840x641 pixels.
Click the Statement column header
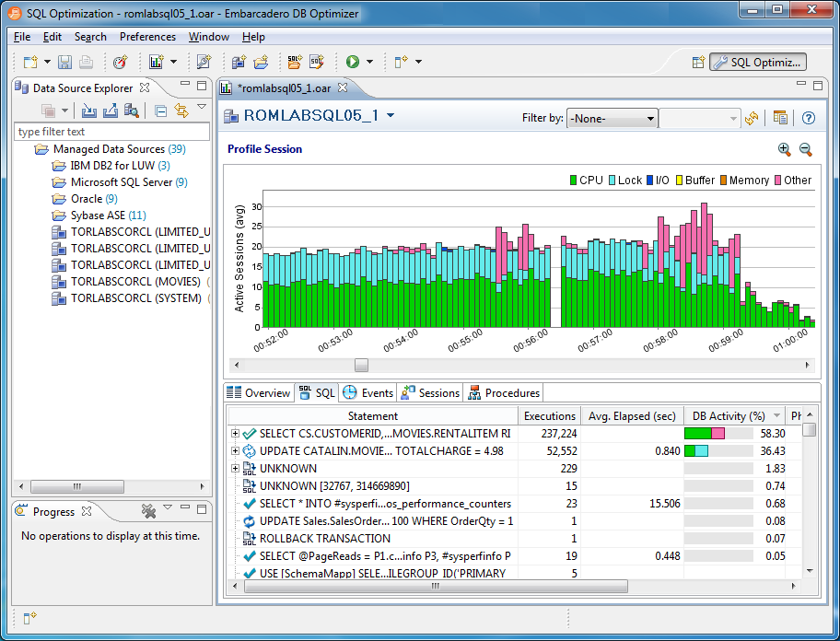373,416
